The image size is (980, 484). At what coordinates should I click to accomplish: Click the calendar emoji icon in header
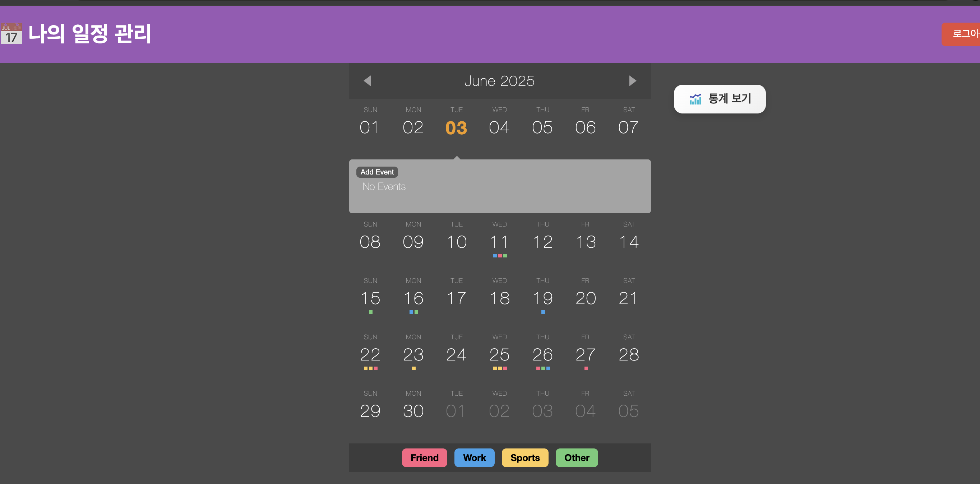click(x=11, y=34)
